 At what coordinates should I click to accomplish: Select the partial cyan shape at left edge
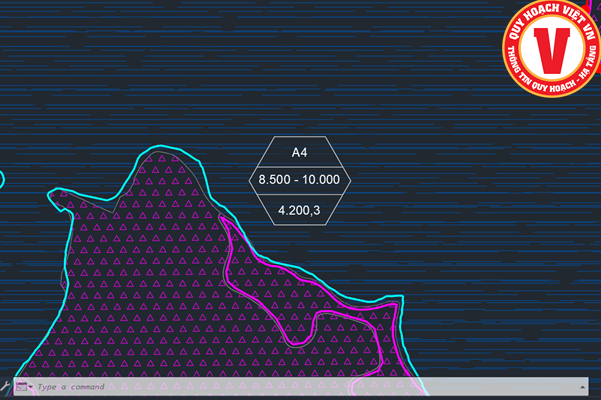[x=2, y=180]
